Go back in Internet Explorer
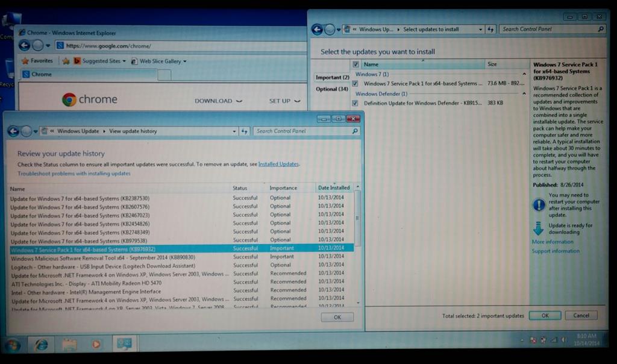617x364 pixels. (x=24, y=46)
